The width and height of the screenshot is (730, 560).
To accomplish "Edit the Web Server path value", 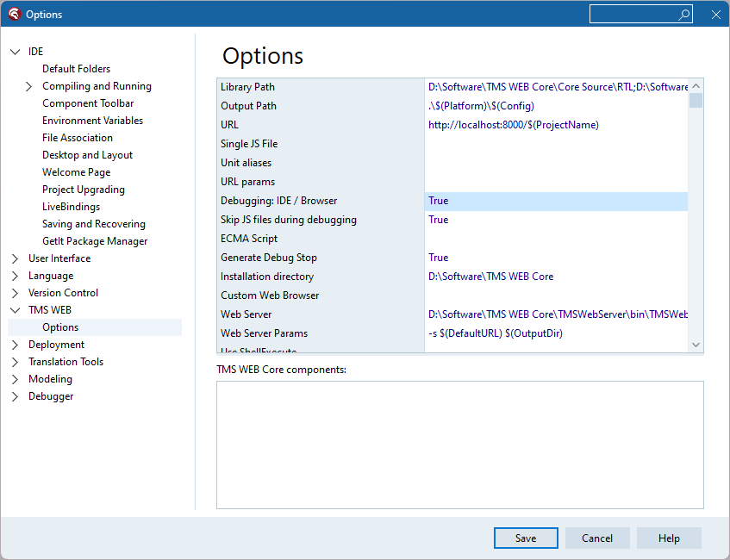I will pyautogui.click(x=556, y=314).
